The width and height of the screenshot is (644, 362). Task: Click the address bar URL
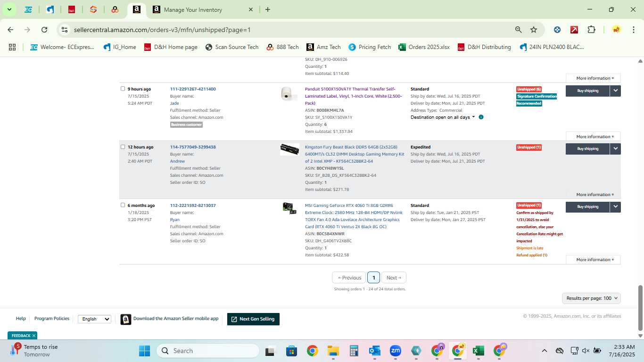162,30
